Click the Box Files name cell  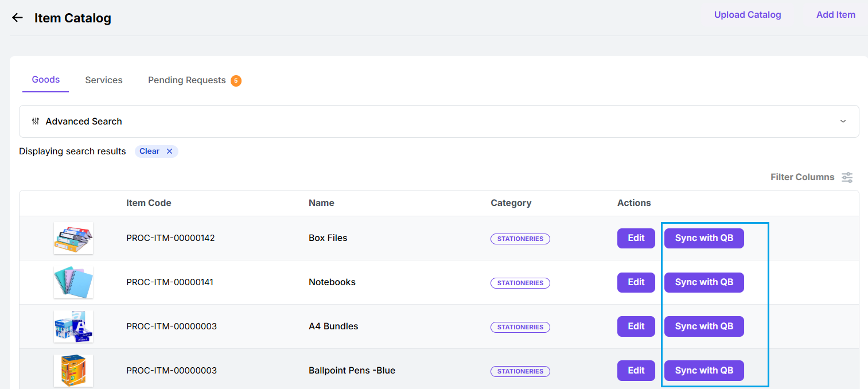pos(328,238)
